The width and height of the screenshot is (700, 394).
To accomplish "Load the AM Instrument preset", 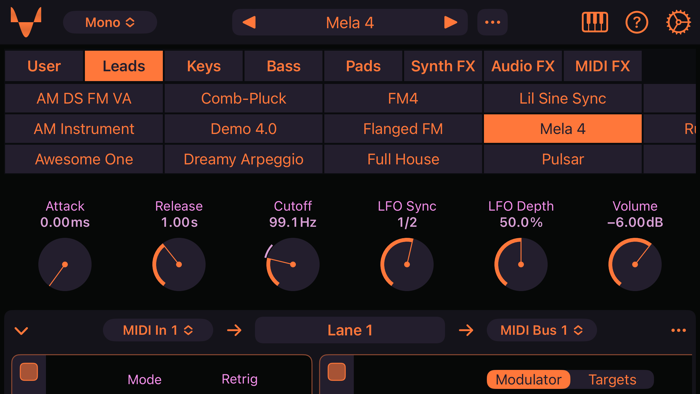I will [x=84, y=129].
